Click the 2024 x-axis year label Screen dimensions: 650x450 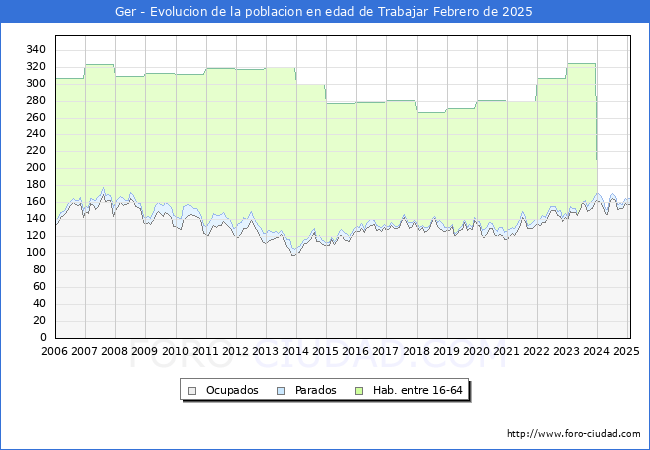point(597,351)
